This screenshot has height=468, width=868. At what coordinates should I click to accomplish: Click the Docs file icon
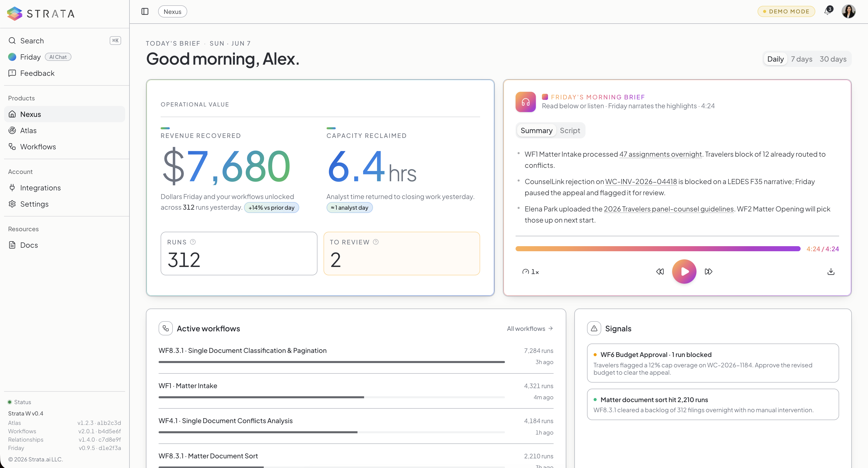coord(12,245)
